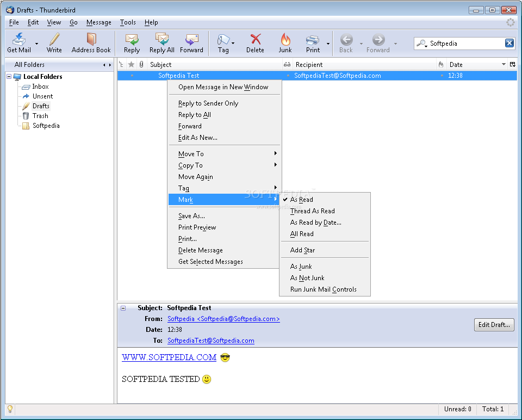Image resolution: width=522 pixels, height=420 pixels.
Task: Click the thread column header icon
Action: coord(121,64)
